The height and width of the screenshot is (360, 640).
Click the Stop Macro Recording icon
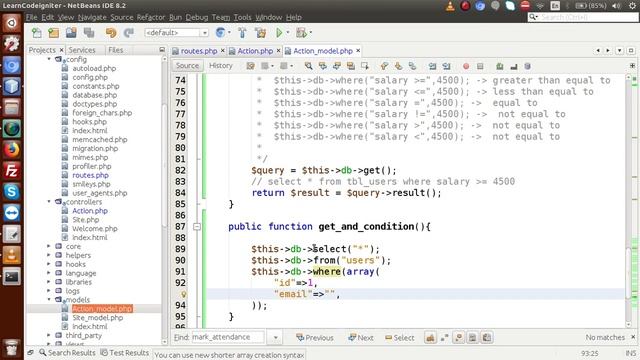coord(480,66)
